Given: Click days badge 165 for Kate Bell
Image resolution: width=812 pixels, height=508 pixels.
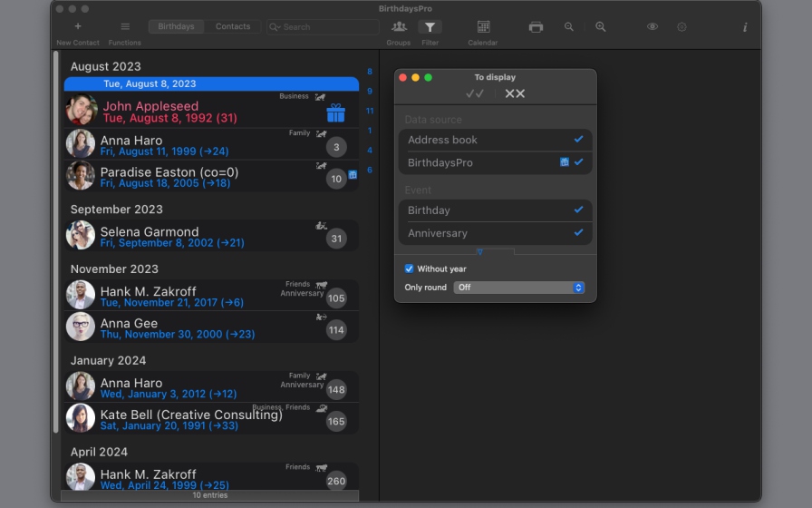Looking at the screenshot, I should pyautogui.click(x=336, y=422).
